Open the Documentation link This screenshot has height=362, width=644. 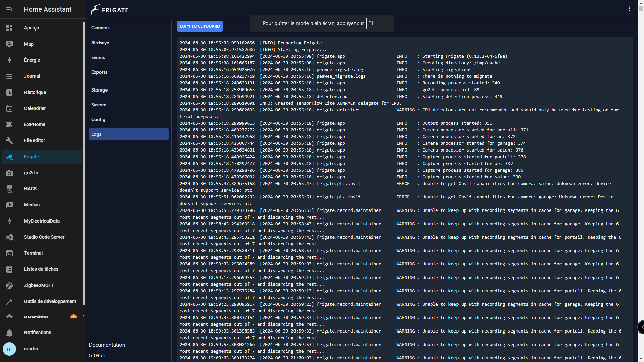(107, 345)
